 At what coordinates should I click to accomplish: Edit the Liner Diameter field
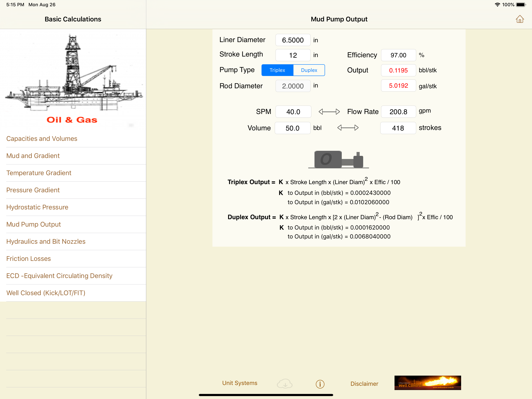293,40
